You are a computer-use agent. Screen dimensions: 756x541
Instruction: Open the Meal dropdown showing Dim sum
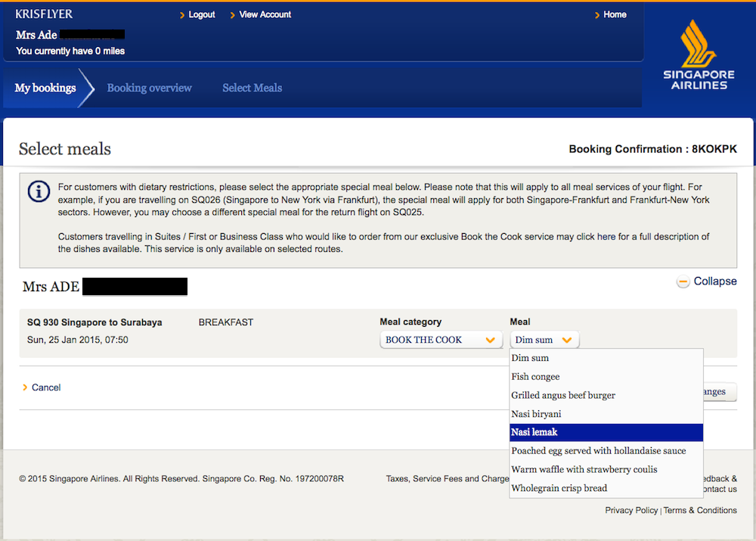544,340
